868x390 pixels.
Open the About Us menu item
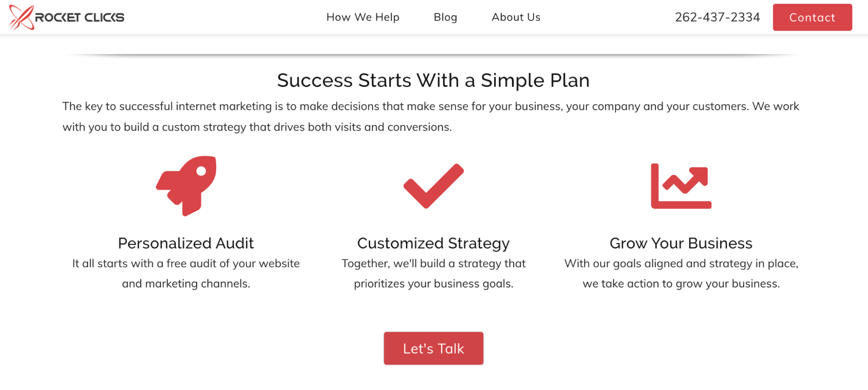(x=516, y=17)
